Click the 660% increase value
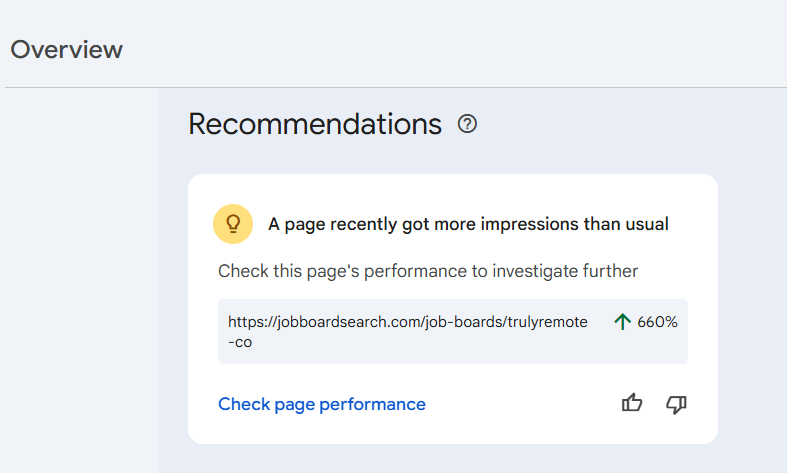This screenshot has height=473, width=787. tap(657, 322)
